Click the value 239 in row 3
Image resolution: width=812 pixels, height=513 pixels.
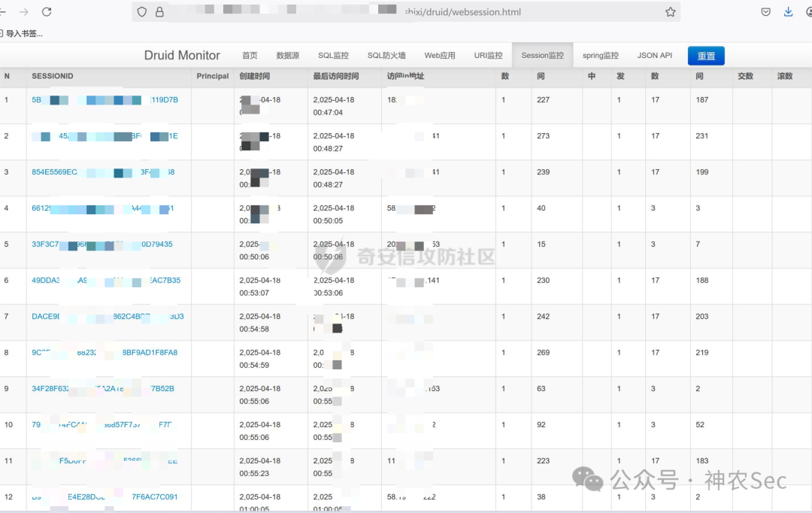click(x=544, y=172)
